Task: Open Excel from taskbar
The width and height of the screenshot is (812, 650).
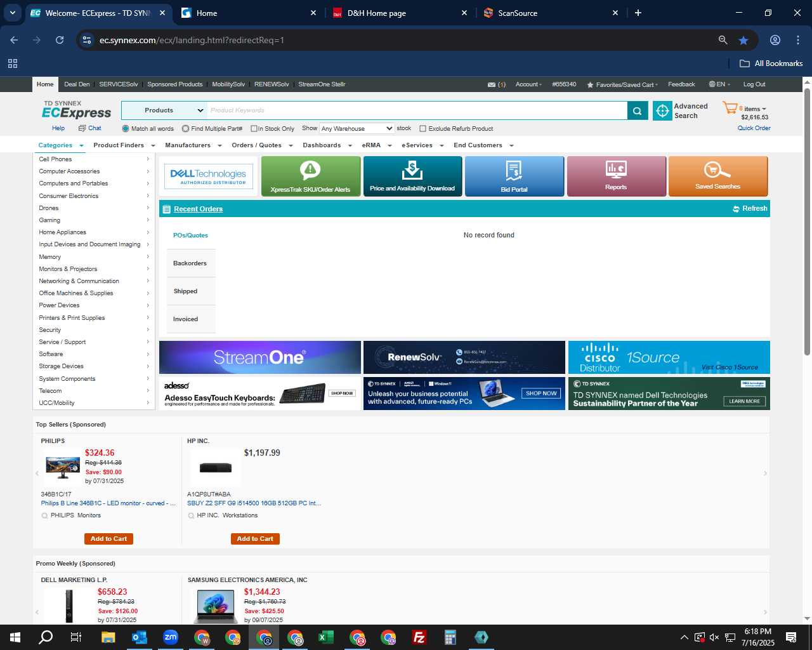Action: [x=326, y=637]
